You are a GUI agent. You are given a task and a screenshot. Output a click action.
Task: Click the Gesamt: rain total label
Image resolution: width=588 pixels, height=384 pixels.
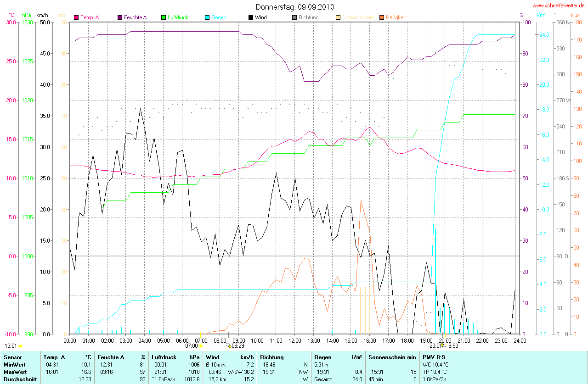click(324, 379)
